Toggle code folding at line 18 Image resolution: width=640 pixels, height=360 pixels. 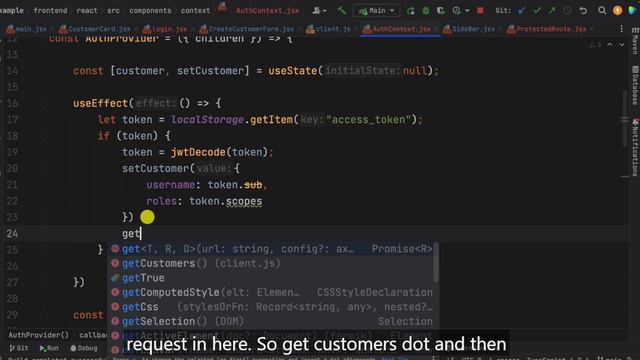(x=44, y=136)
